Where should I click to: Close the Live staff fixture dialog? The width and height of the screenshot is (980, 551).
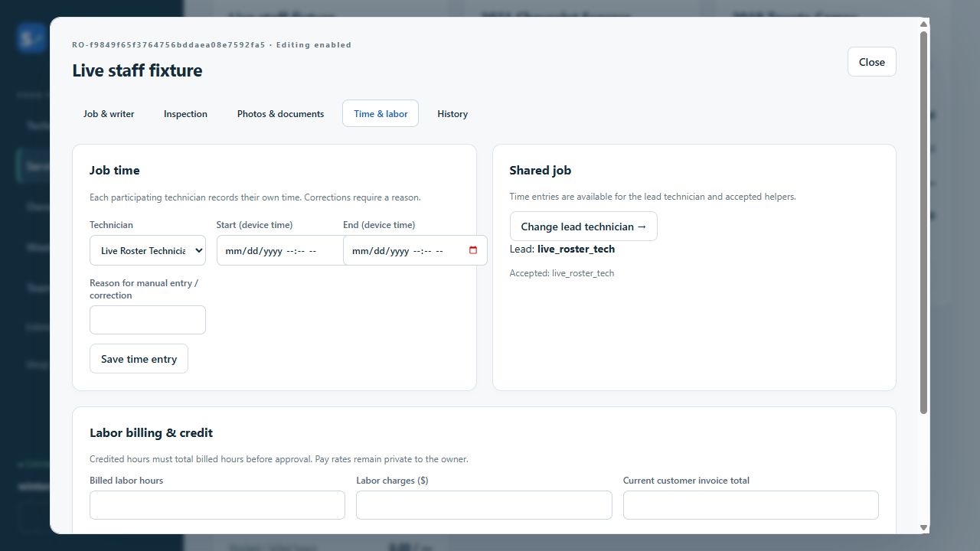[871, 62]
